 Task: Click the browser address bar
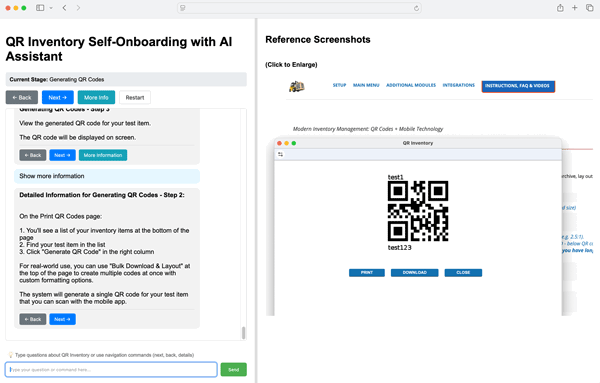click(x=299, y=8)
